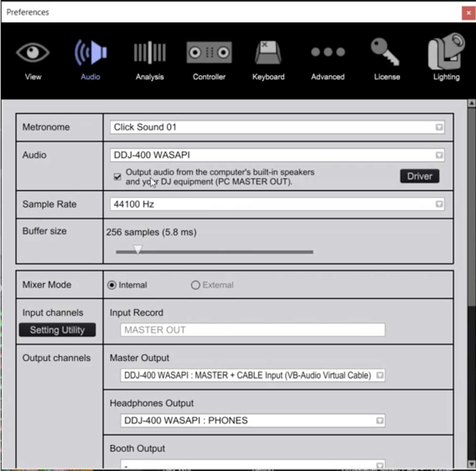Uncheck the PC MASTER OUT checkbox
Viewport: 476px width, 471px height.
coord(117,177)
